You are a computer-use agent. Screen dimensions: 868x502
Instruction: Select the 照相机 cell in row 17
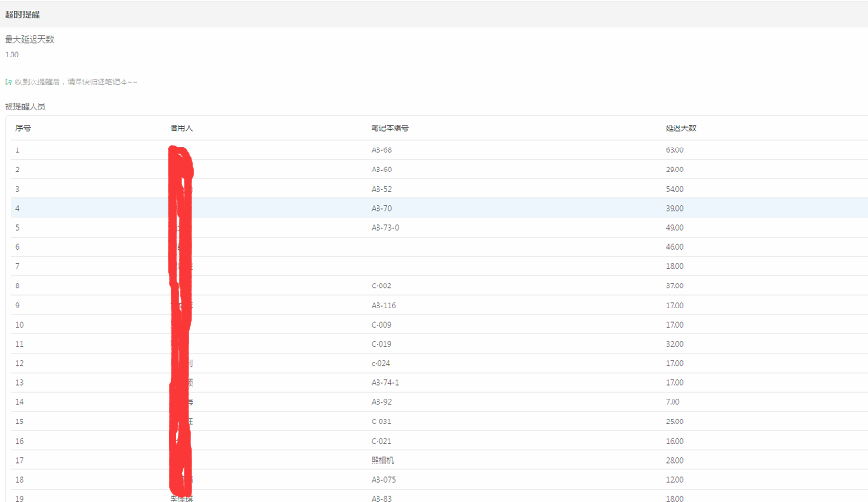click(x=382, y=460)
